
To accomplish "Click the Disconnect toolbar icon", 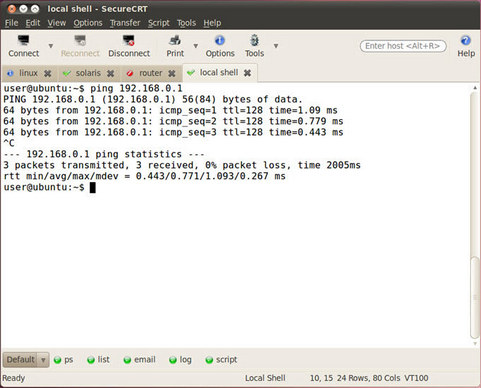I will [129, 46].
